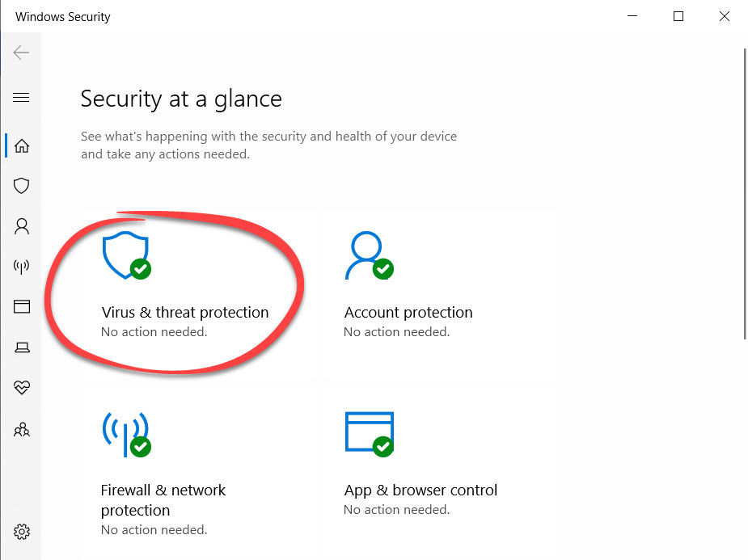Open the Home icon in the sidebar
The height and width of the screenshot is (560, 748).
pyautogui.click(x=21, y=145)
